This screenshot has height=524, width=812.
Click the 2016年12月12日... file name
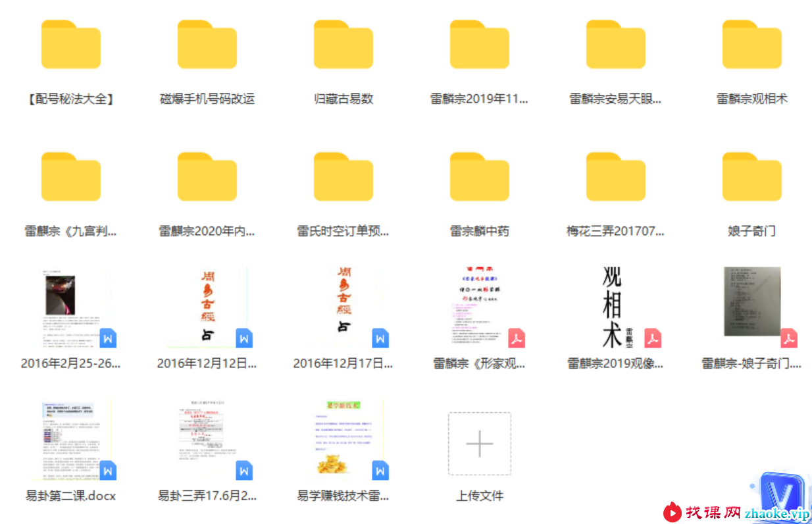(x=207, y=363)
